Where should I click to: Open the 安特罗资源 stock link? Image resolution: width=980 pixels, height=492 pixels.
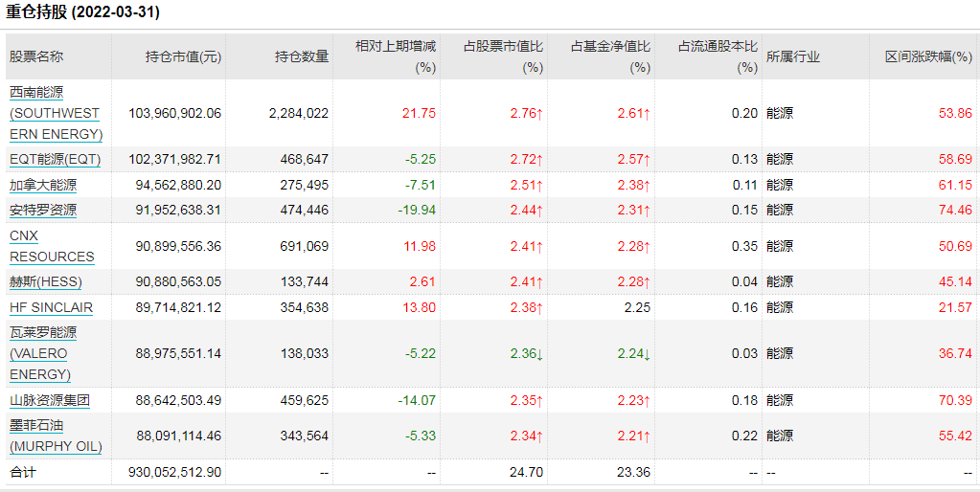(43, 210)
